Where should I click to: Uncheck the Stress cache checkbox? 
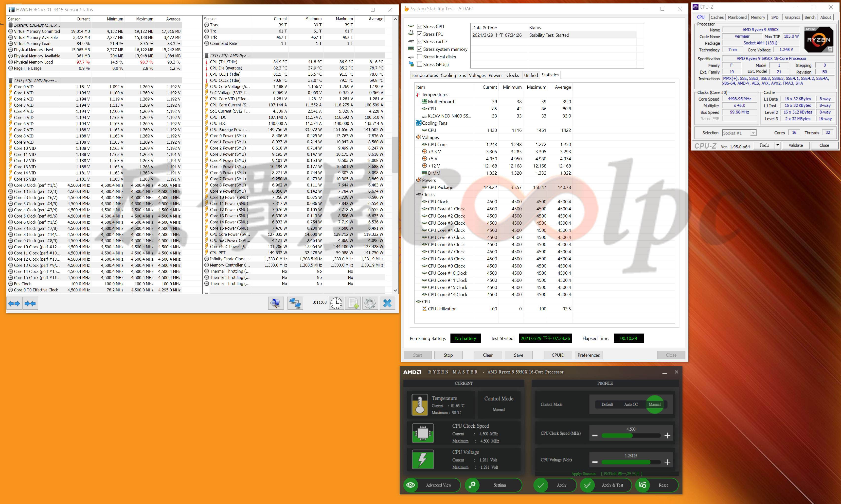pyautogui.click(x=420, y=41)
